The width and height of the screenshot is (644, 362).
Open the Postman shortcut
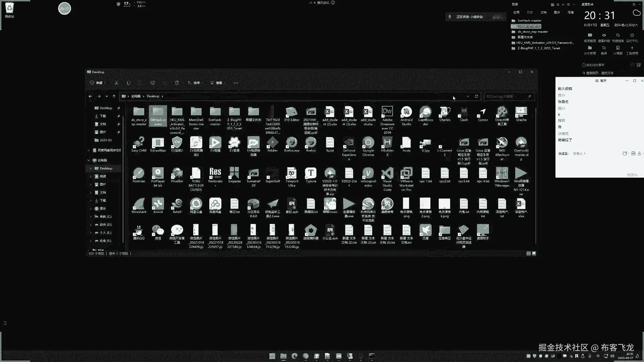click(x=139, y=174)
